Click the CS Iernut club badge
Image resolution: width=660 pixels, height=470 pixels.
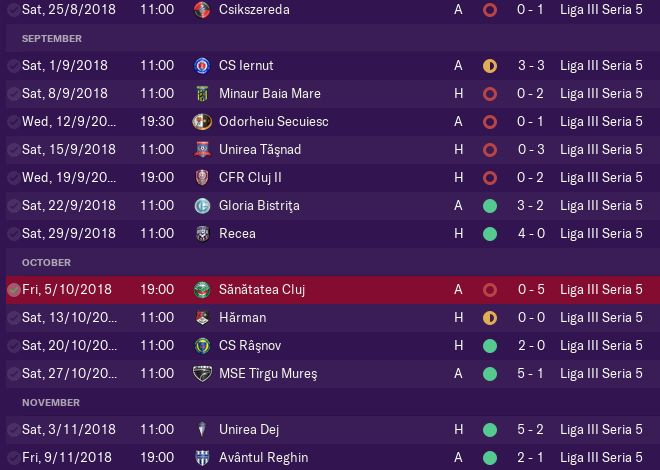[202, 66]
